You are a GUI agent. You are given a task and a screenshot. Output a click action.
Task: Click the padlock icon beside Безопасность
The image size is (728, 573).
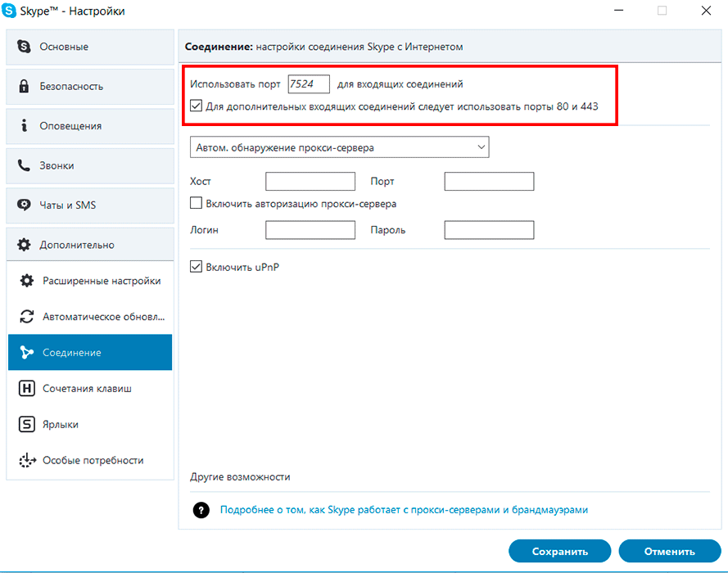tap(24, 86)
